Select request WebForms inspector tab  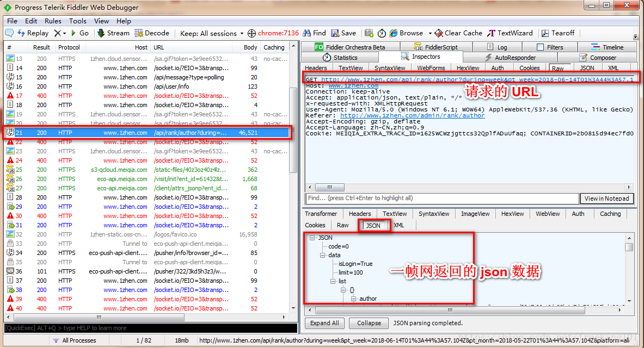(x=431, y=68)
